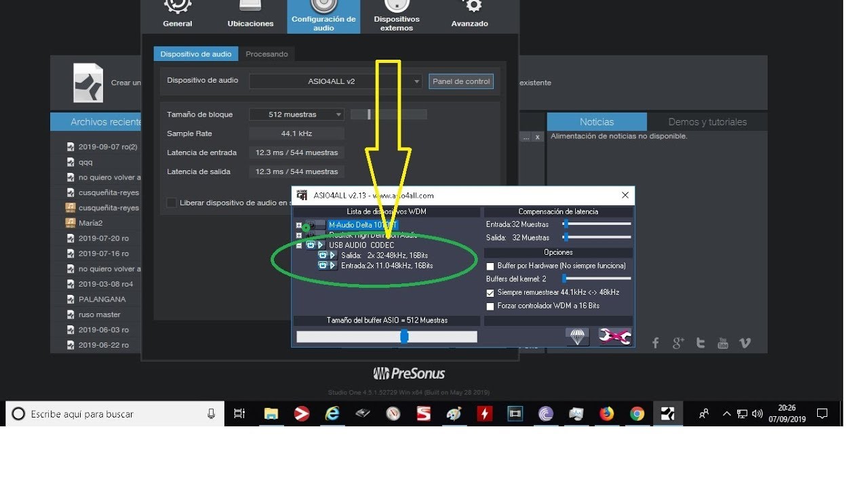Click the Windows search box
This screenshot has width=868, height=488.
pos(115,413)
